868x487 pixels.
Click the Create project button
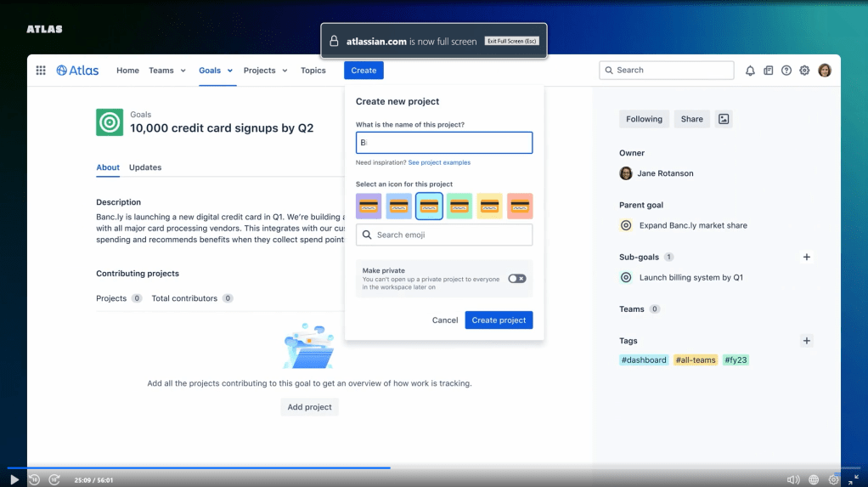499,320
